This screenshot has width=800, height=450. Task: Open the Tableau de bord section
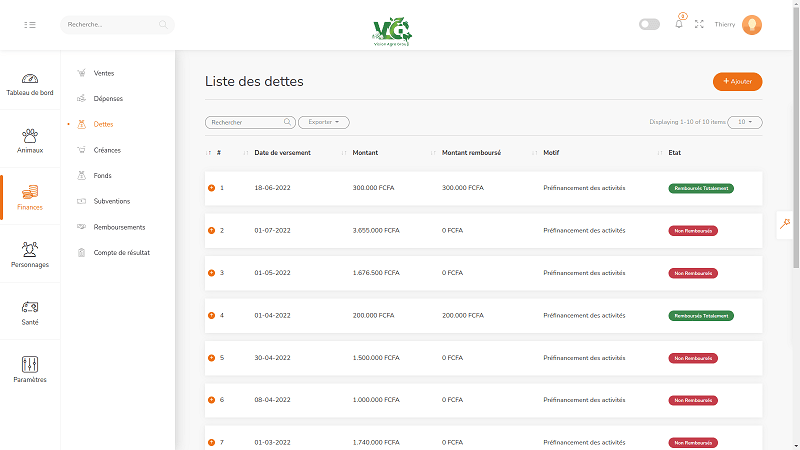(30, 84)
